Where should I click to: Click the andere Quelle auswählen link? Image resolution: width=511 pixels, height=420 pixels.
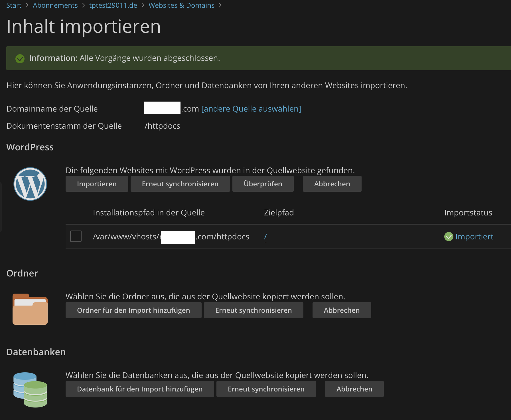[251, 109]
